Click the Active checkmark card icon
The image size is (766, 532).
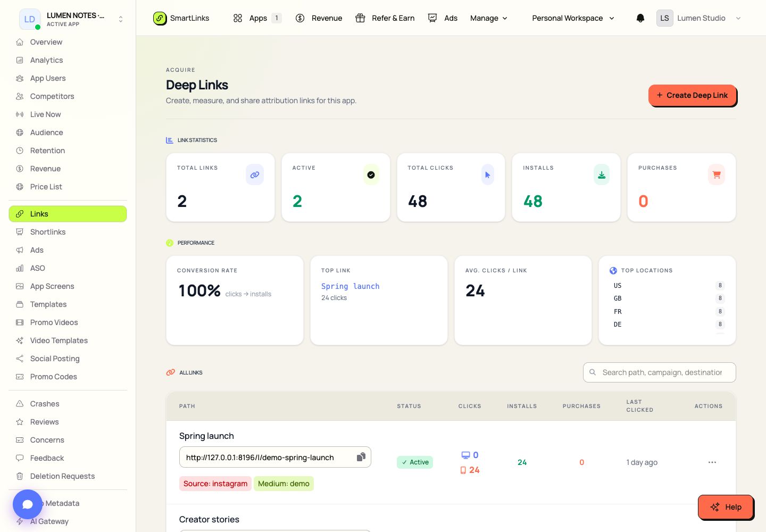[371, 174]
